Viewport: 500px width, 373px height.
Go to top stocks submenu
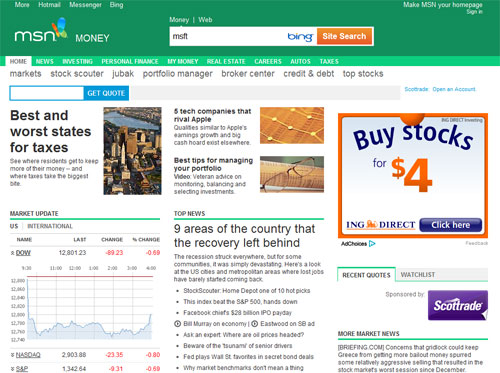pyautogui.click(x=363, y=74)
